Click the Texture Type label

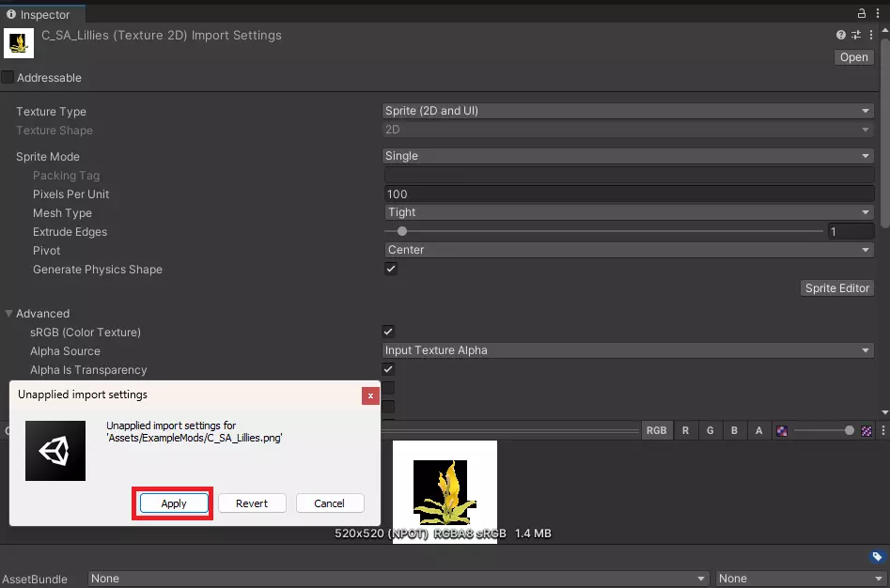tap(51, 111)
